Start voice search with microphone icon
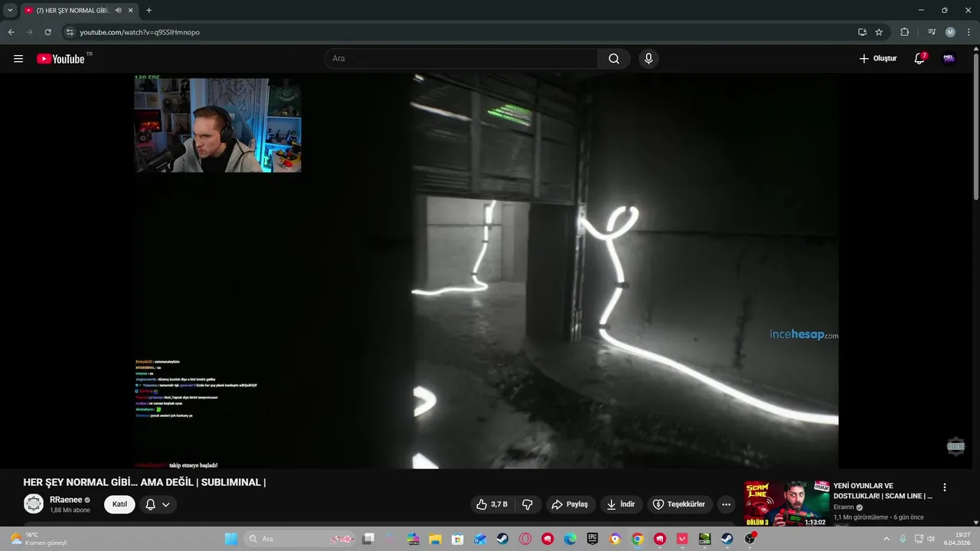The image size is (980, 551). [x=648, y=59]
